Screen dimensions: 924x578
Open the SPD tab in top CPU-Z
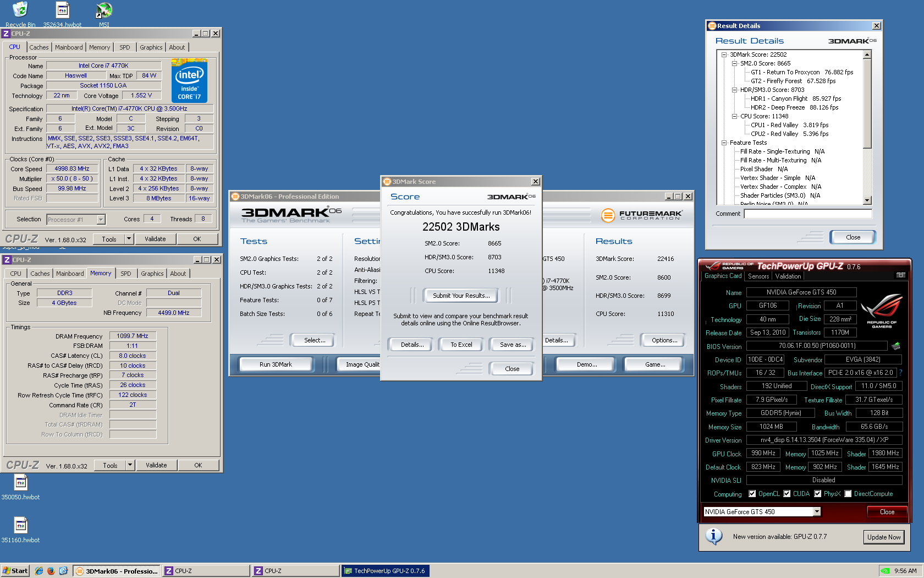click(125, 47)
